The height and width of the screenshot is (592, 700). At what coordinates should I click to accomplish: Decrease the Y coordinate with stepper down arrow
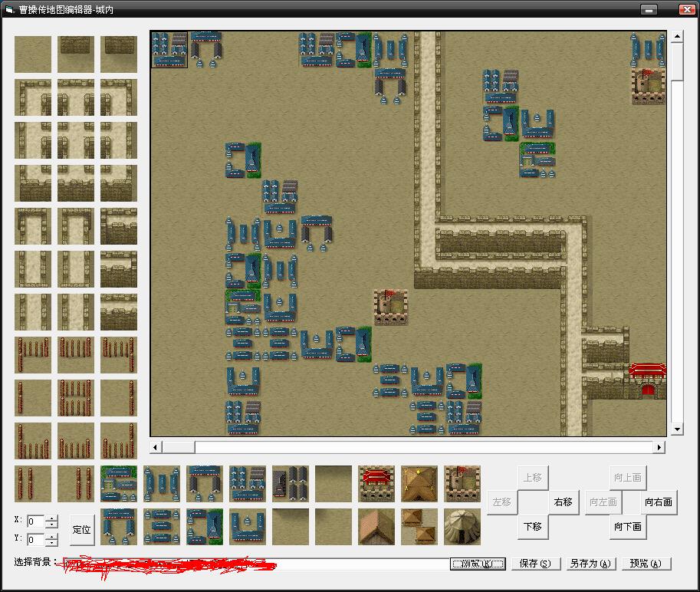tap(52, 543)
